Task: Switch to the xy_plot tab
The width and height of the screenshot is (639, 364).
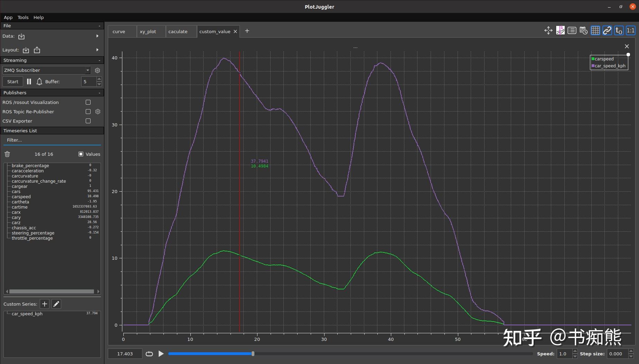Action: tap(151, 31)
